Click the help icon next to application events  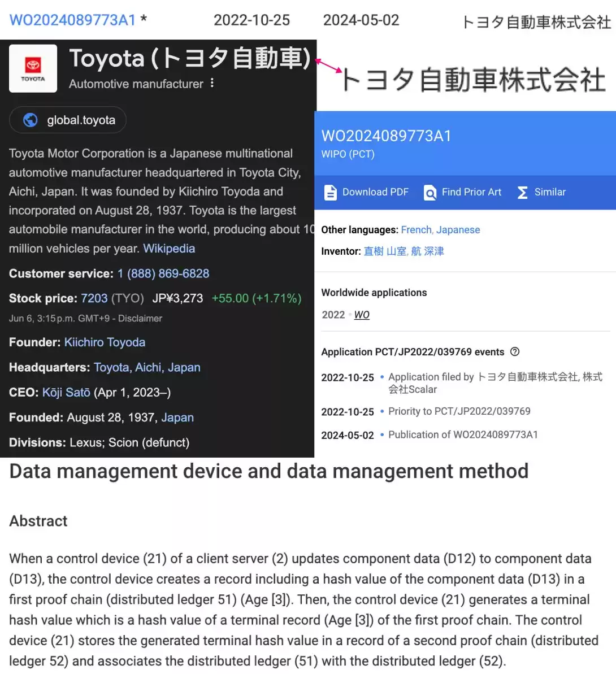click(x=514, y=351)
